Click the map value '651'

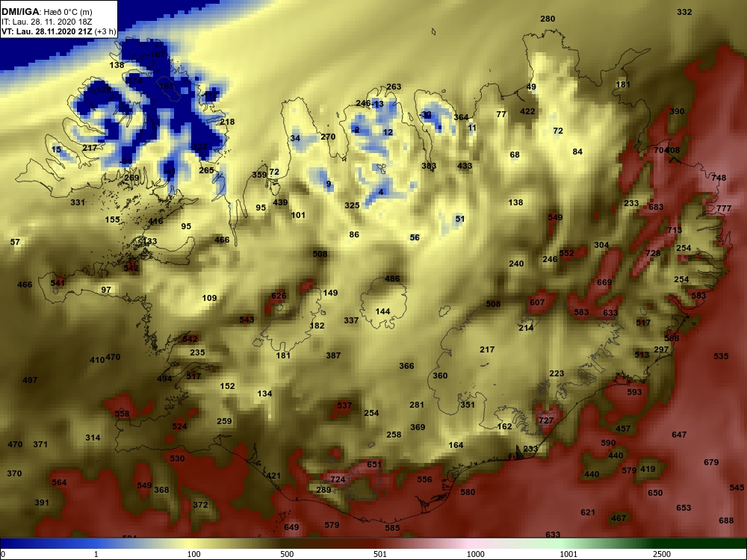(x=374, y=464)
